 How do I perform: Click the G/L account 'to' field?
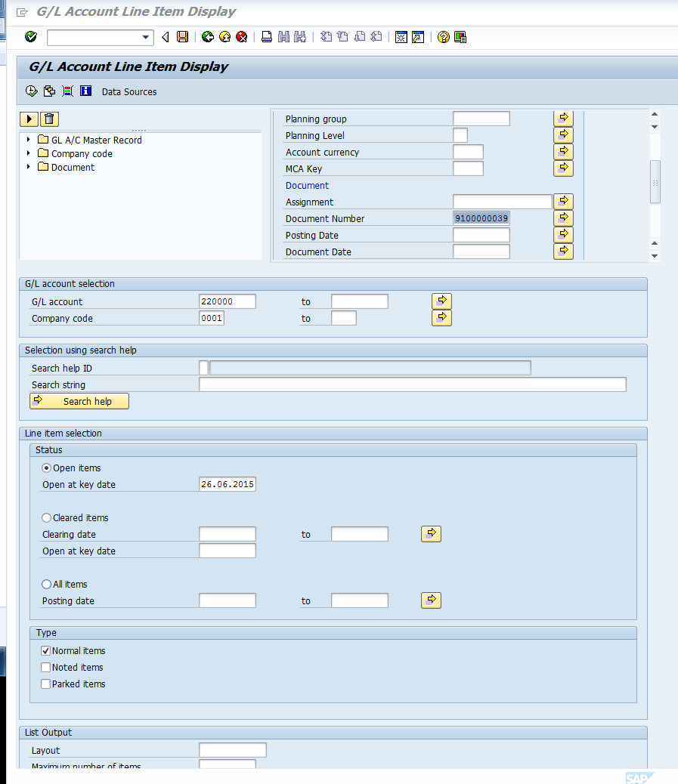point(360,301)
